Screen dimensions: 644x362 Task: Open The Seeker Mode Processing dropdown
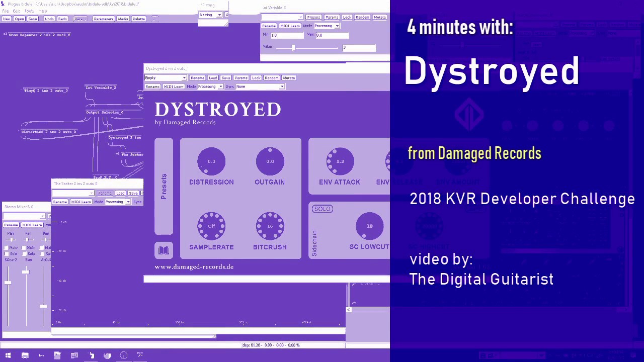tap(118, 202)
